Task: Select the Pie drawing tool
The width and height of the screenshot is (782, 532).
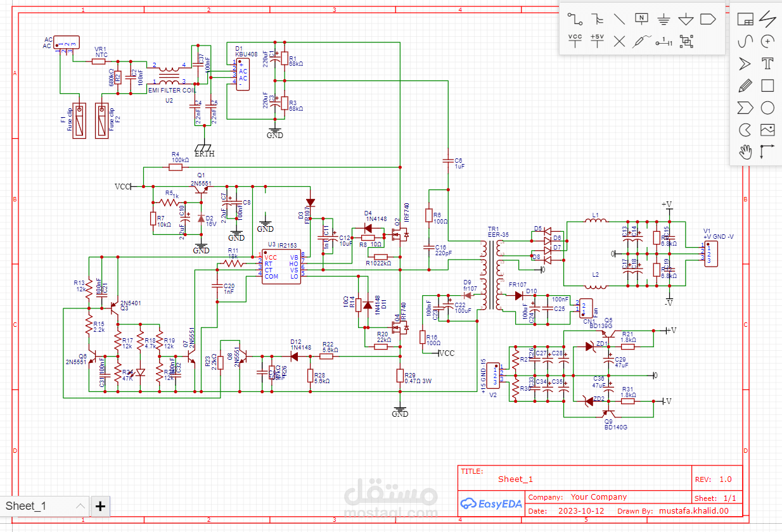Action: coord(746,130)
